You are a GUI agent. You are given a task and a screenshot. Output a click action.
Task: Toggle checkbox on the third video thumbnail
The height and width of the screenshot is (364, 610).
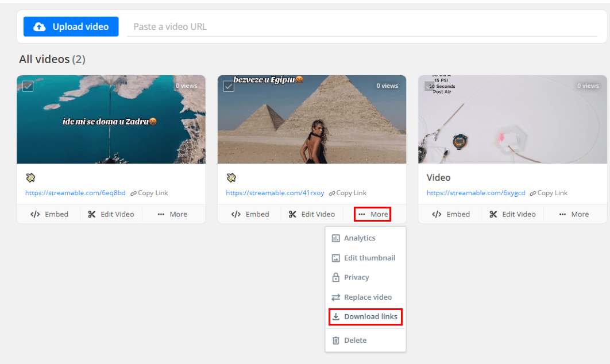click(430, 86)
